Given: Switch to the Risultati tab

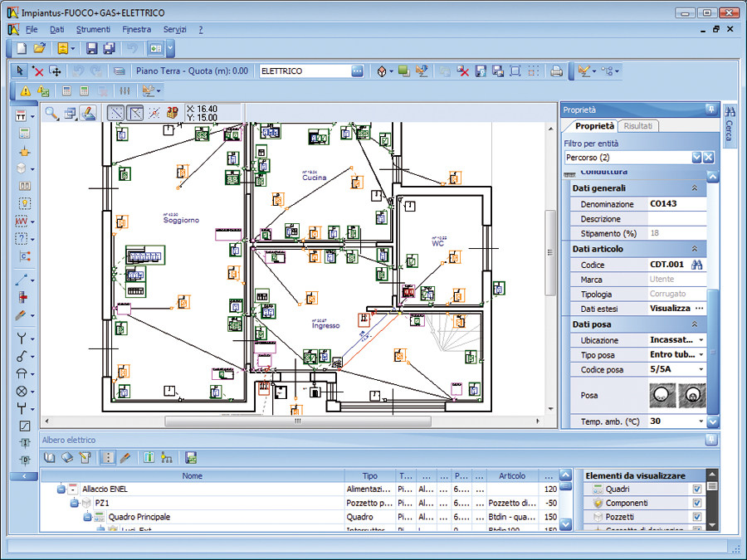Looking at the screenshot, I should coord(638,126).
